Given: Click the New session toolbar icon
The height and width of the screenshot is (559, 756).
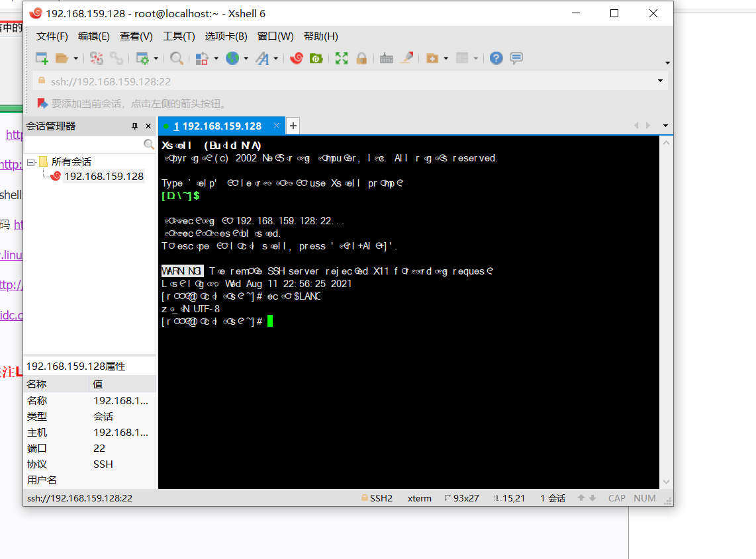Looking at the screenshot, I should pos(42,58).
